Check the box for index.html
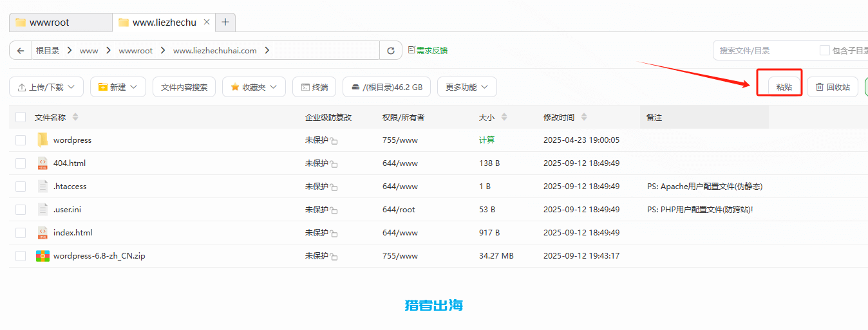The image size is (868, 330). [21, 233]
